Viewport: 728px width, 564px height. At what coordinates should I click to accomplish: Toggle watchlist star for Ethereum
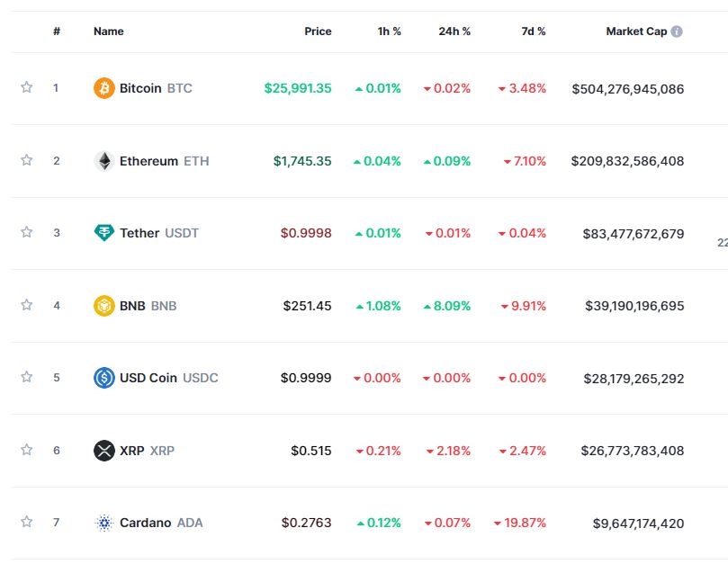click(27, 160)
